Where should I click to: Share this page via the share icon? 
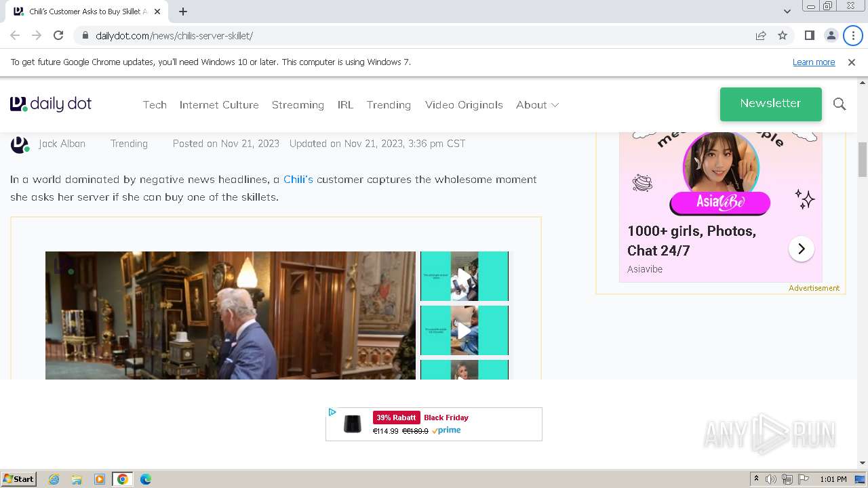tap(761, 35)
